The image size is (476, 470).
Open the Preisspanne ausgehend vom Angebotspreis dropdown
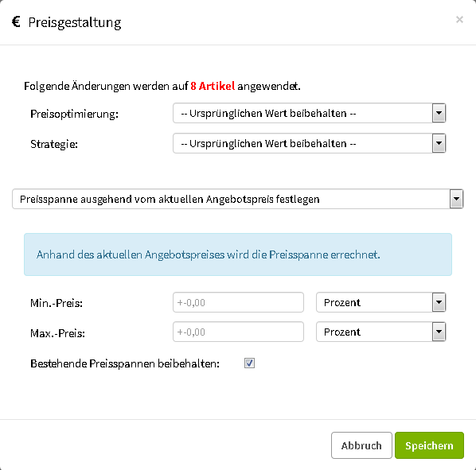click(x=238, y=199)
